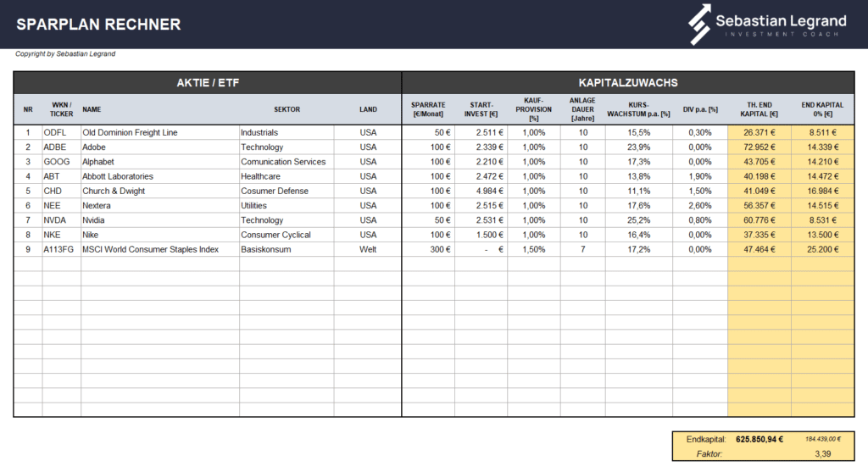
Task: Click the 25.200 € end capital cell
Action: coord(822,249)
